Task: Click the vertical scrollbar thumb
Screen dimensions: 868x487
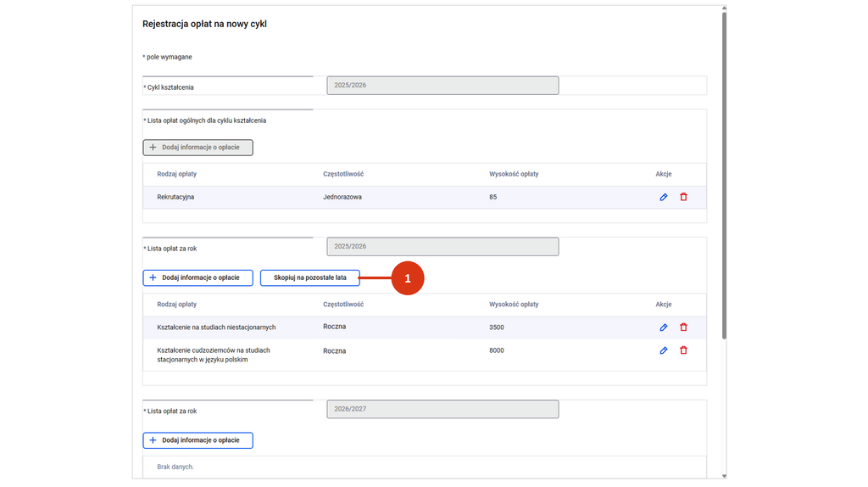Action: tap(724, 176)
